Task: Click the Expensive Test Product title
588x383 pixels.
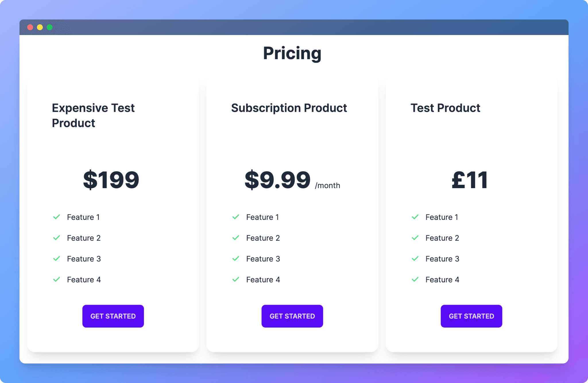Action: pos(93,115)
